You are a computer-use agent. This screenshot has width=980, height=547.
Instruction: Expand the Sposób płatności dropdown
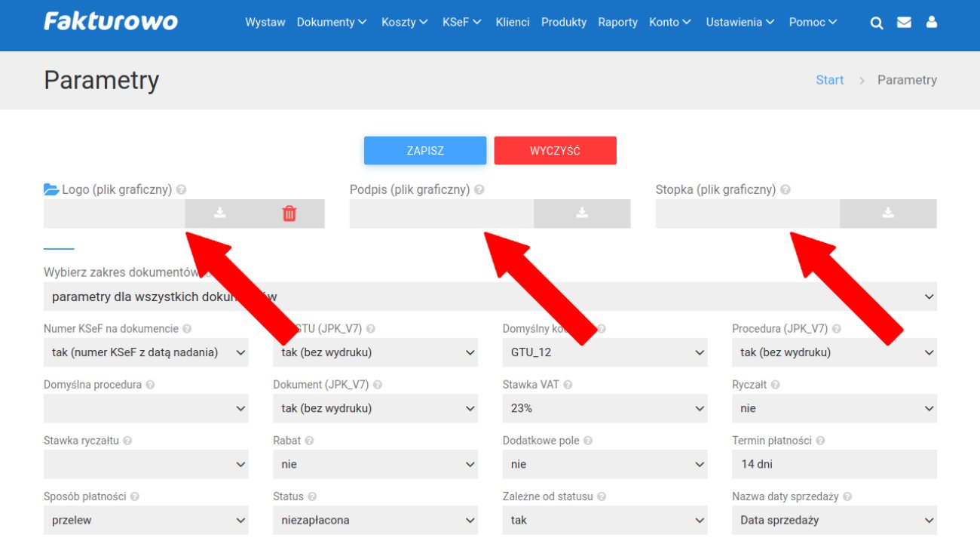coord(145,520)
